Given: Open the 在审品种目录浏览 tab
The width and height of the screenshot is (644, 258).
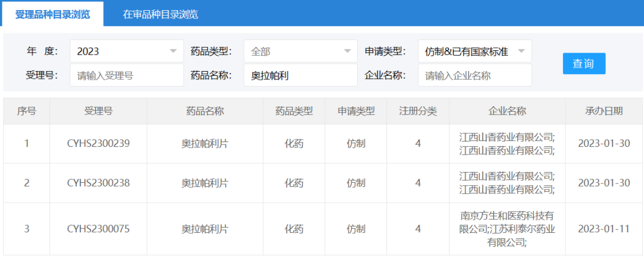Looking at the screenshot, I should (x=160, y=14).
